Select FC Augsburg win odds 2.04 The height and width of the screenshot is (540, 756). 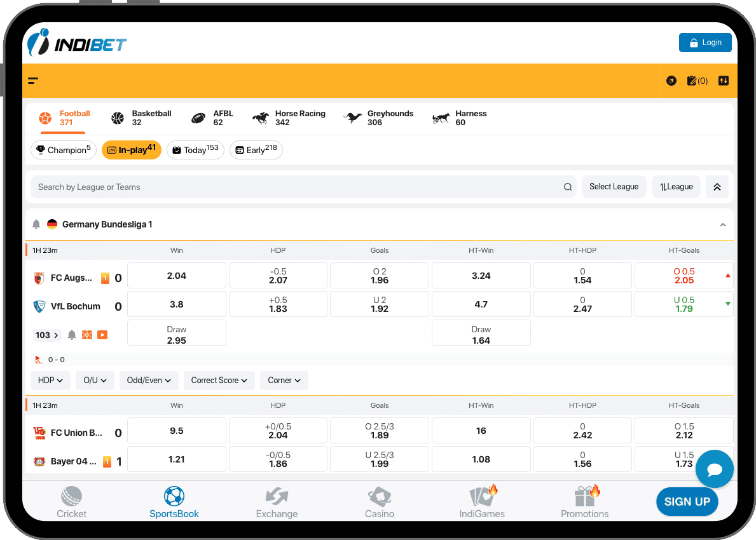177,276
